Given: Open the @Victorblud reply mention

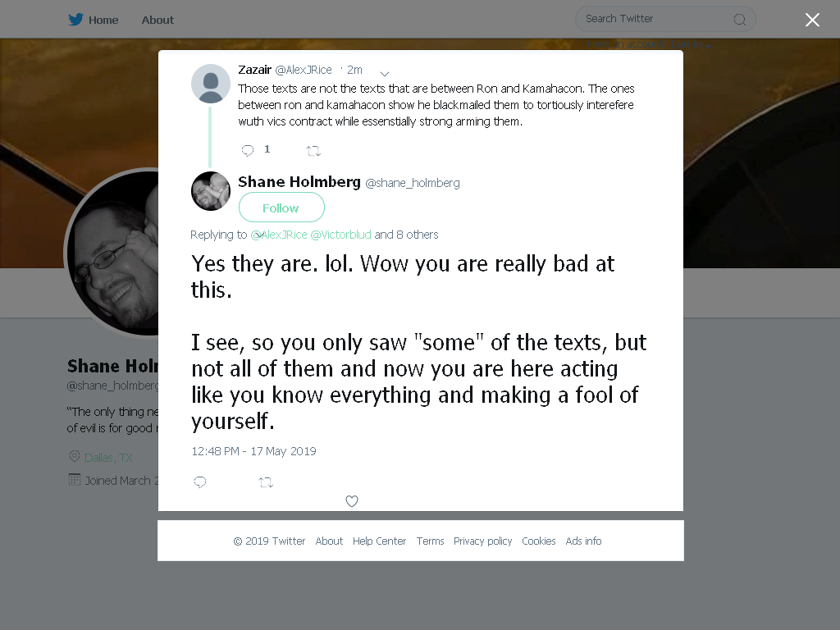Looking at the screenshot, I should tap(340, 235).
